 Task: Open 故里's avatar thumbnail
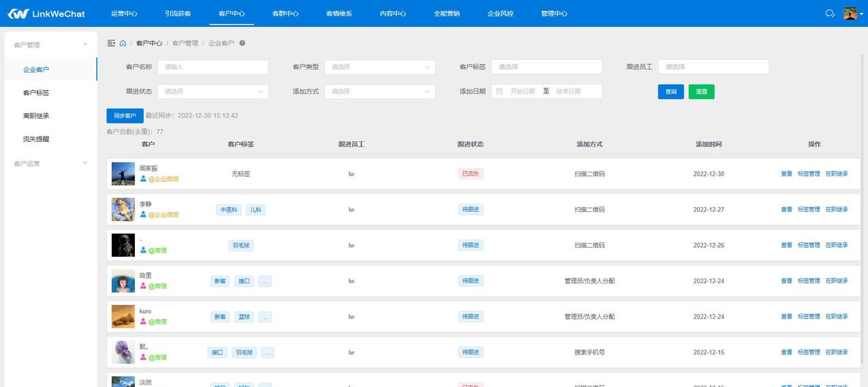click(x=123, y=280)
